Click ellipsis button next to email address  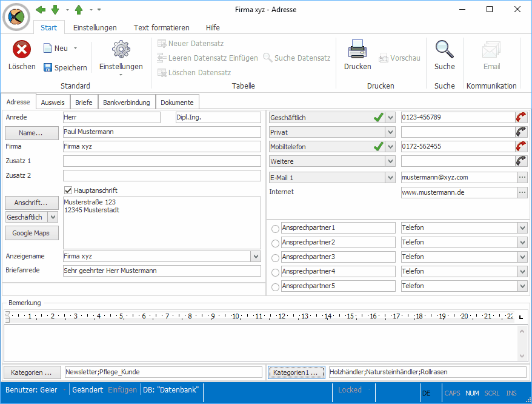(522, 177)
